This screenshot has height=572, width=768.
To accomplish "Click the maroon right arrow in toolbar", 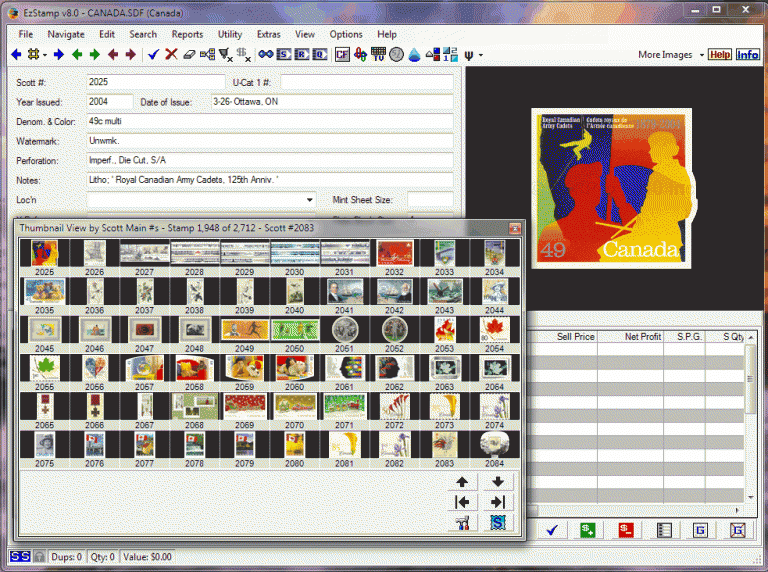I will [x=131, y=54].
